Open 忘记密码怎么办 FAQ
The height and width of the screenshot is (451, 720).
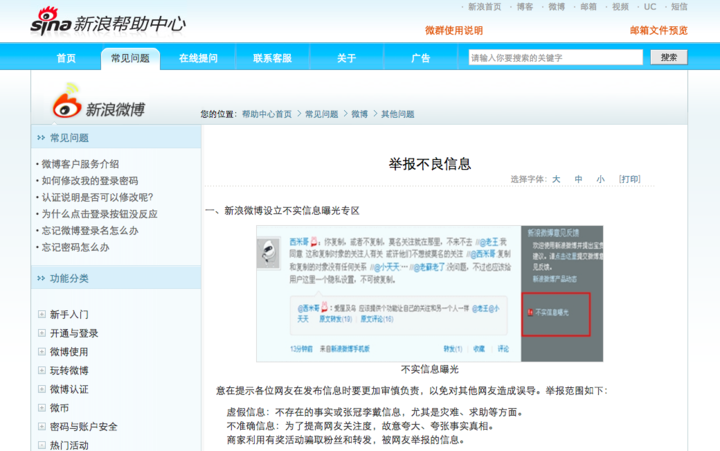click(x=76, y=247)
